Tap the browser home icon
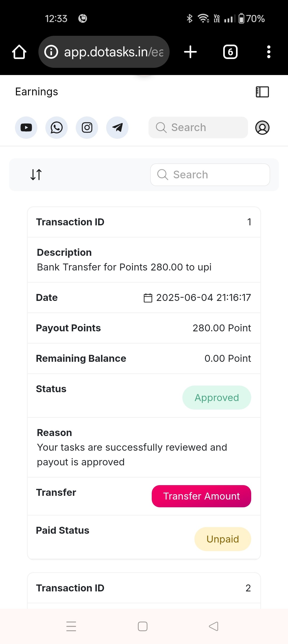This screenshot has height=644, width=288. click(x=19, y=52)
